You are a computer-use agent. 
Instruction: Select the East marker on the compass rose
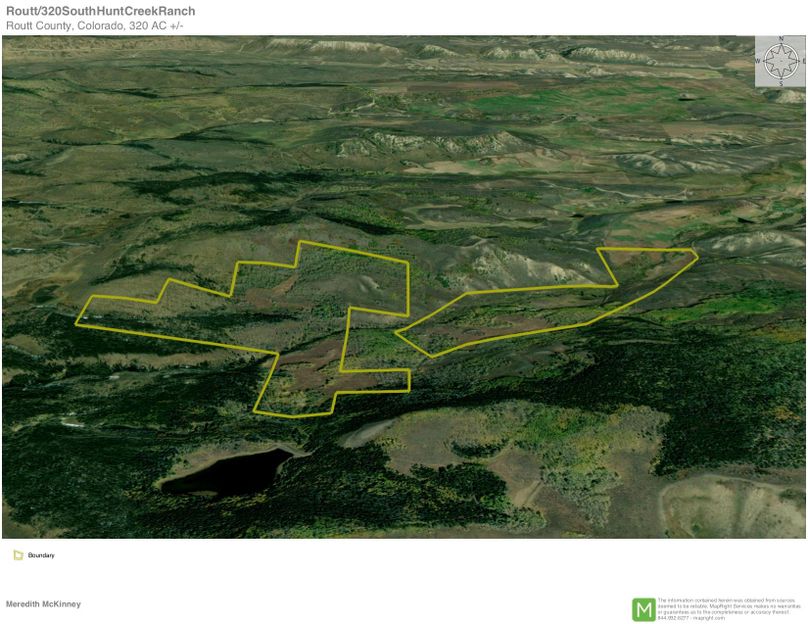[802, 61]
